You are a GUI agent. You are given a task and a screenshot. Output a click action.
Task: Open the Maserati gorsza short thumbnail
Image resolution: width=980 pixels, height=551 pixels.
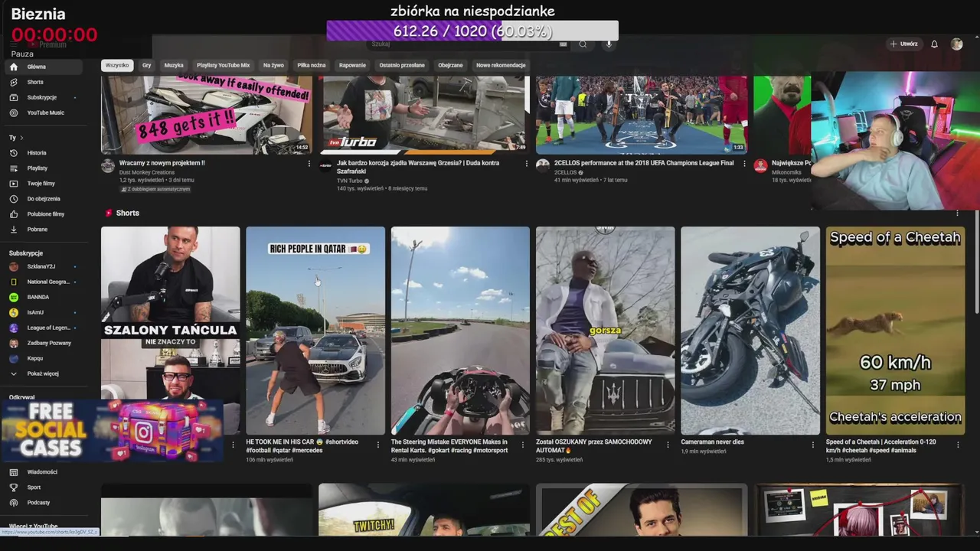605,331
